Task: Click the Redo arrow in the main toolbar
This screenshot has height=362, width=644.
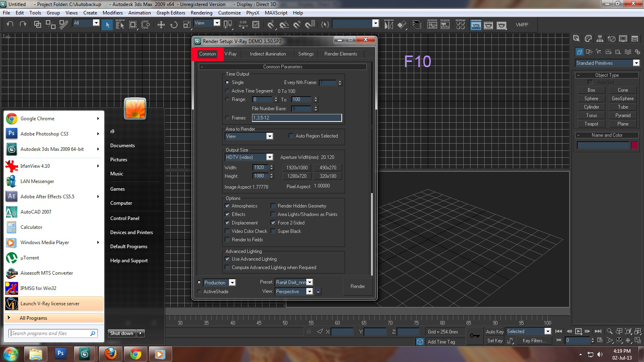Action: pos(23,25)
